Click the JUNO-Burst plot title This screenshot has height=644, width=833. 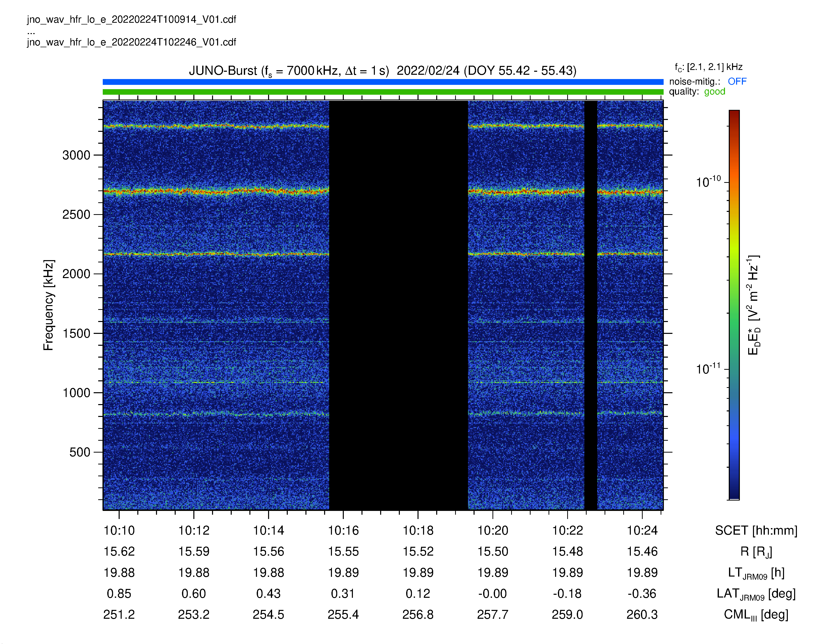tap(383, 71)
